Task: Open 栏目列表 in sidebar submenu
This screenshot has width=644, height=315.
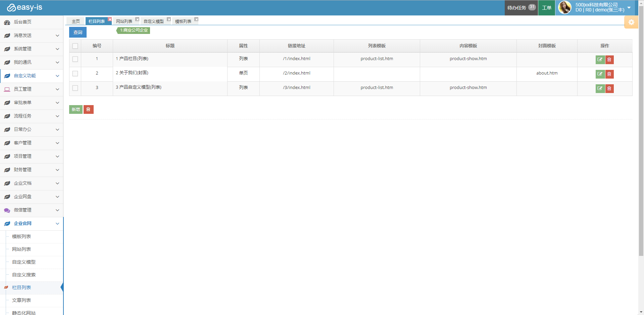Action: [21, 287]
